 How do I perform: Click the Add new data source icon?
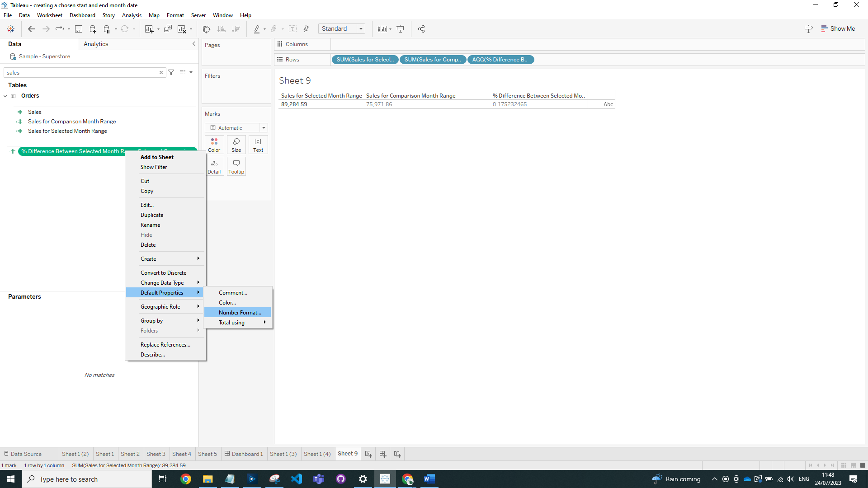tap(93, 29)
